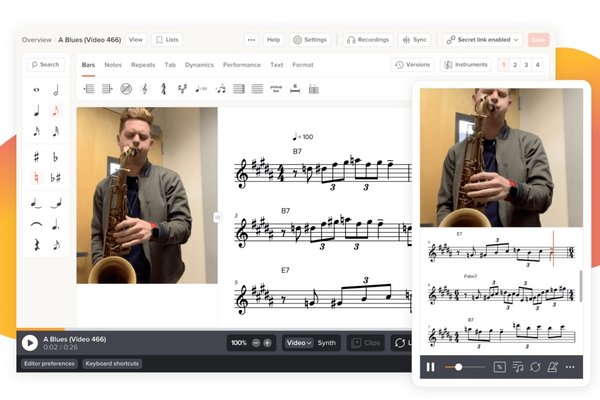Switch playback to Synth

(326, 343)
